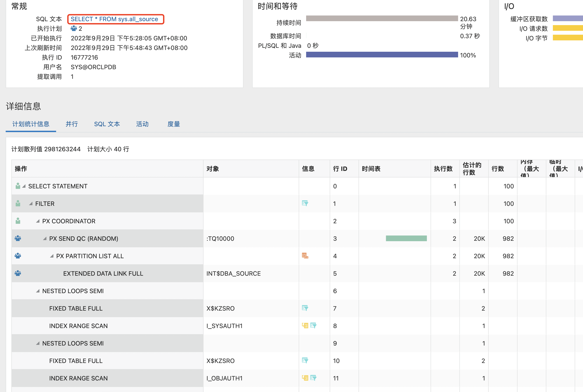Switch to the 并行 tab
Image resolution: width=583 pixels, height=392 pixels.
(x=72, y=124)
